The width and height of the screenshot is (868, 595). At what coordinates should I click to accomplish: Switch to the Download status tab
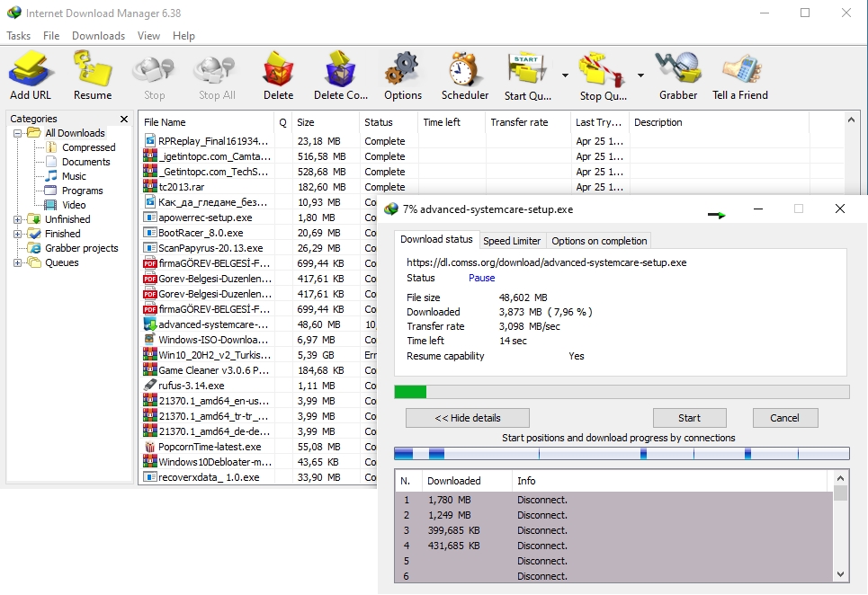point(436,239)
